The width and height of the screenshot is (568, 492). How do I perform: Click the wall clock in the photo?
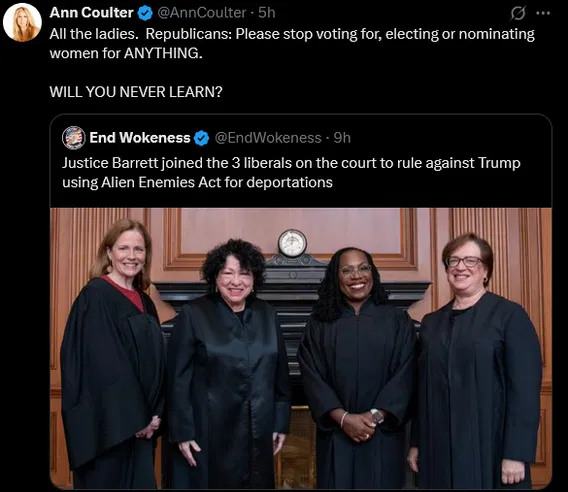tap(292, 243)
